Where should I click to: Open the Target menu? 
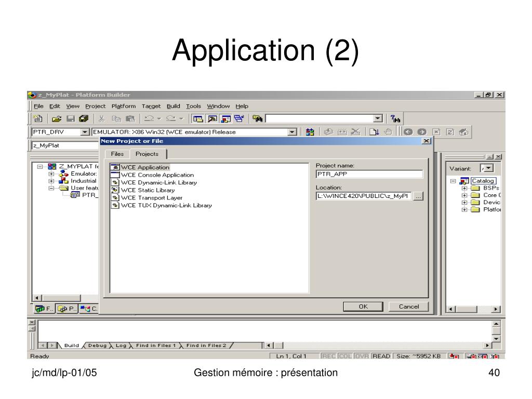151,106
